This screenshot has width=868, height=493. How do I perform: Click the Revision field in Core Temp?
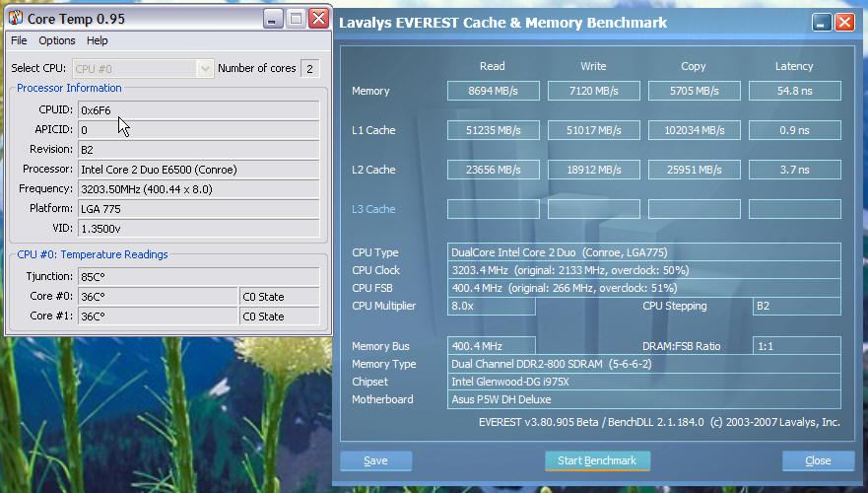(x=199, y=150)
